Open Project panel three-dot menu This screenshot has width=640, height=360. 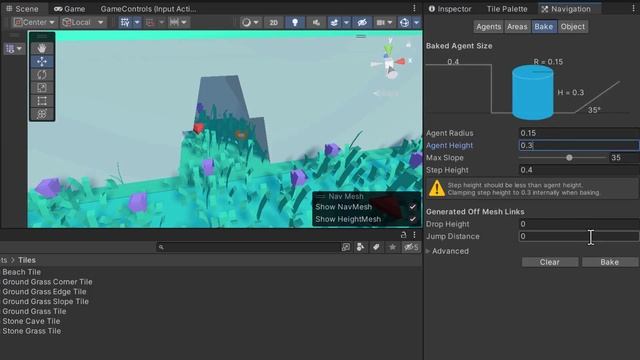(x=414, y=235)
